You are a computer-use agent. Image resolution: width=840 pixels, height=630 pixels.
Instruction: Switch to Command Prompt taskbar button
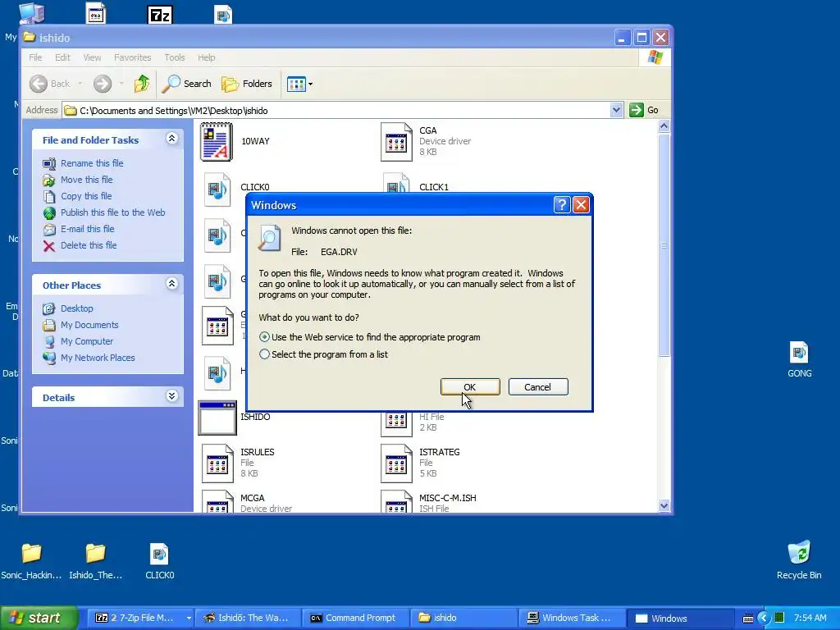click(x=356, y=618)
